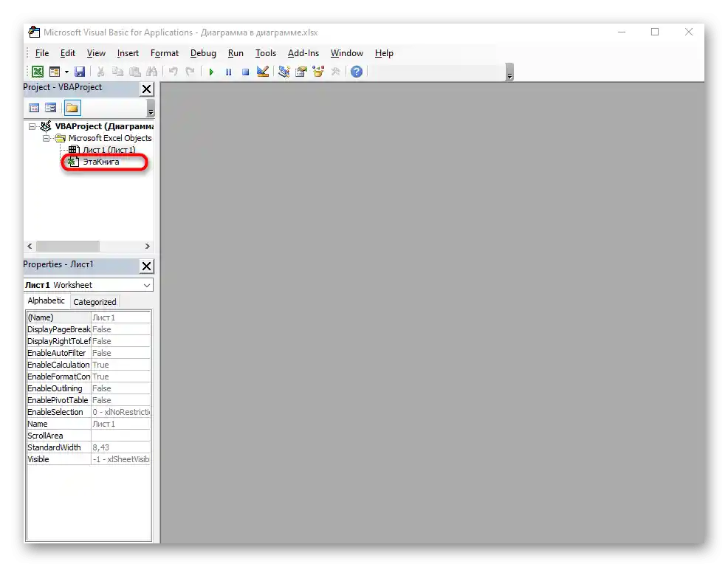Select ЭтаКнига in project tree
Screen dimensions: 728x567
tap(101, 162)
